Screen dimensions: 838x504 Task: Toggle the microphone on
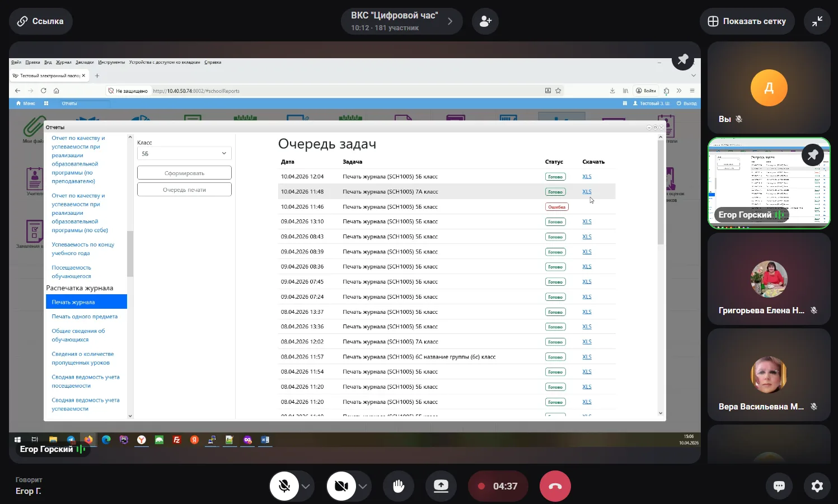tap(284, 486)
